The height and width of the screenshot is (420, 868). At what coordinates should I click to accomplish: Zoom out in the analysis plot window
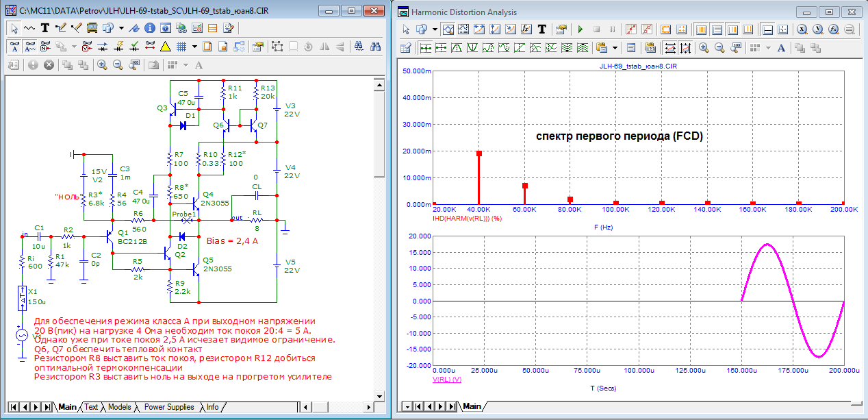(x=719, y=48)
